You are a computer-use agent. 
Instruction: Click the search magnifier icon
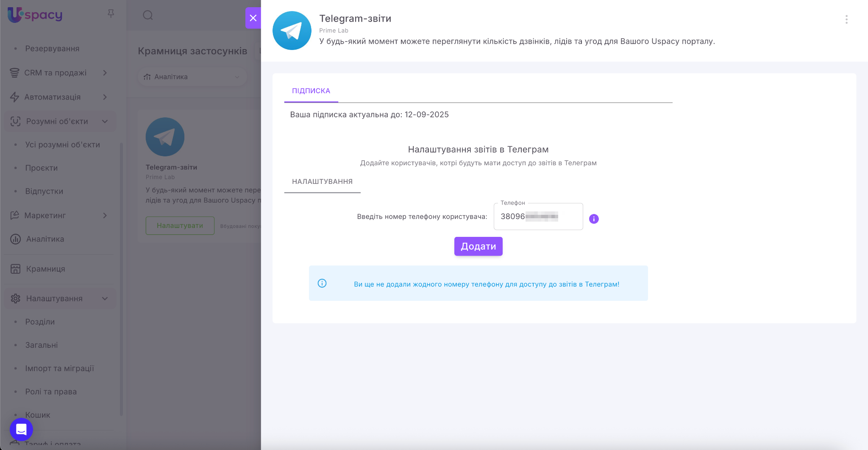(x=148, y=16)
